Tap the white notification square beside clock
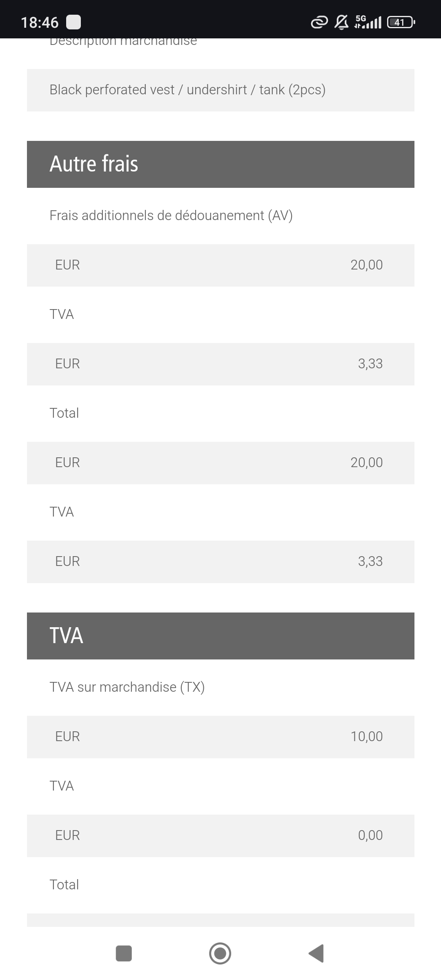Image resolution: width=441 pixels, height=980 pixels. click(x=73, y=22)
